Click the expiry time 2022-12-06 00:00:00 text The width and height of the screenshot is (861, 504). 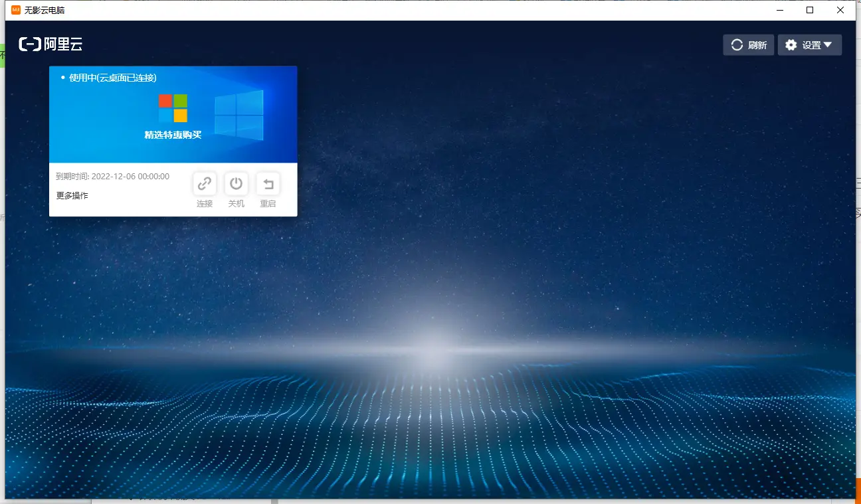pos(130,177)
